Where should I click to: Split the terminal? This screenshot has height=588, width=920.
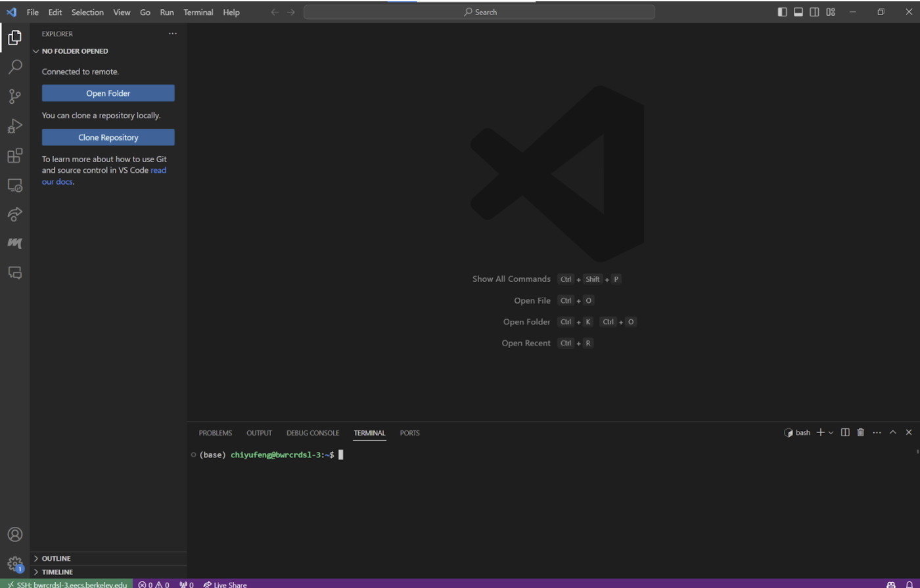tap(845, 432)
